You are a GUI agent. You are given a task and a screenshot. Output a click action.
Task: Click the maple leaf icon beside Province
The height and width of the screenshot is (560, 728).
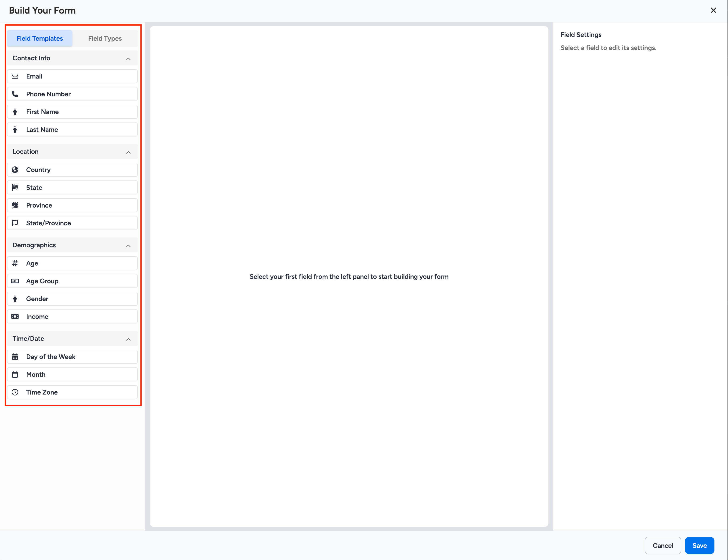(15, 205)
